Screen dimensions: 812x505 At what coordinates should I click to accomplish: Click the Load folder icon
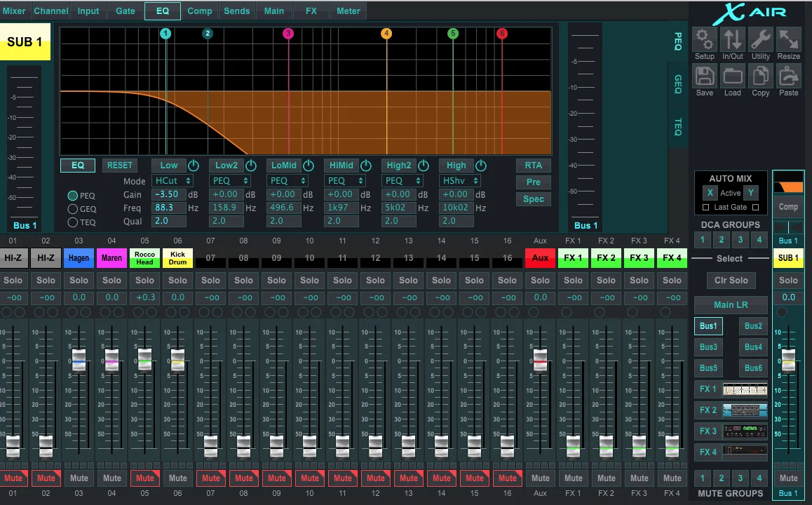(x=732, y=76)
